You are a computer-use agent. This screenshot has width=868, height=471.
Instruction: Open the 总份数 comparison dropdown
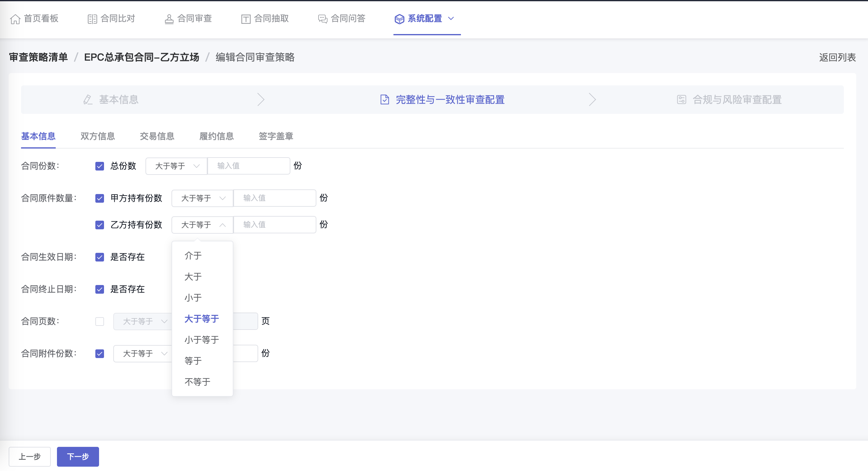176,166
